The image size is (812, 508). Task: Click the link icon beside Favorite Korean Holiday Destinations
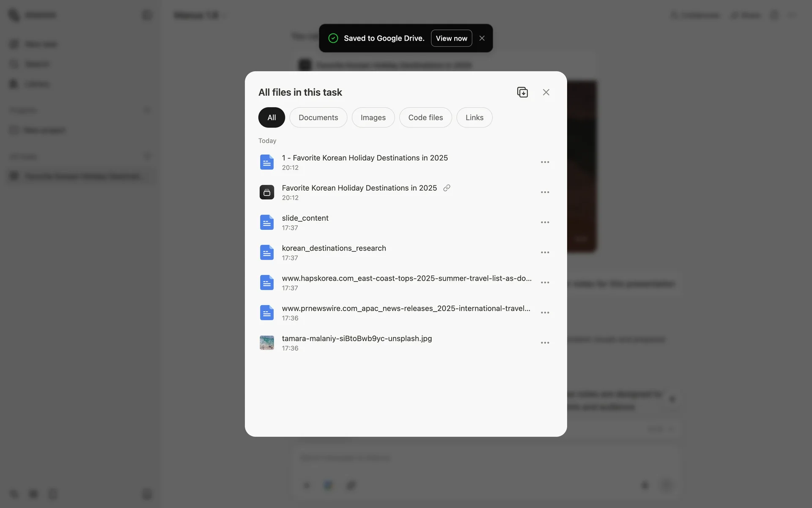(x=447, y=188)
